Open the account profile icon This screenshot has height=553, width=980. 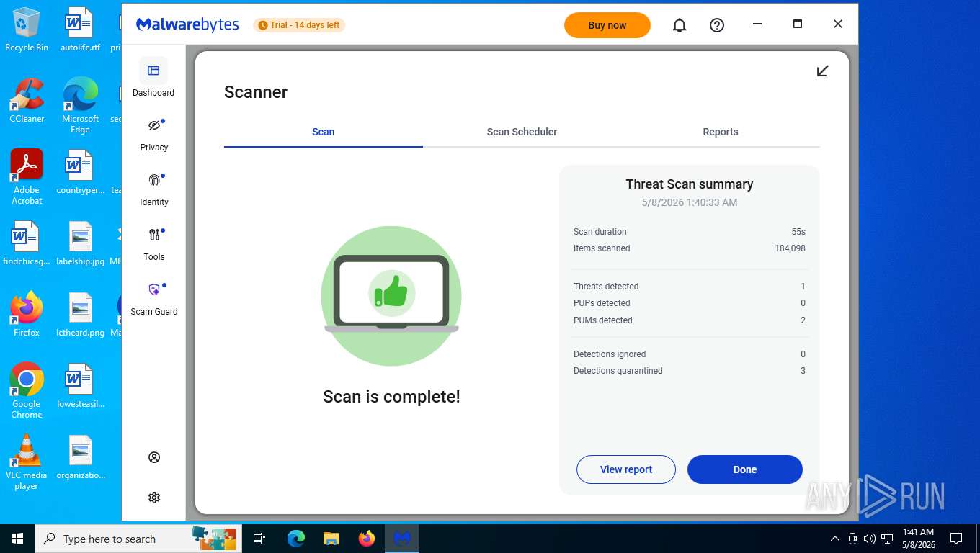point(154,457)
